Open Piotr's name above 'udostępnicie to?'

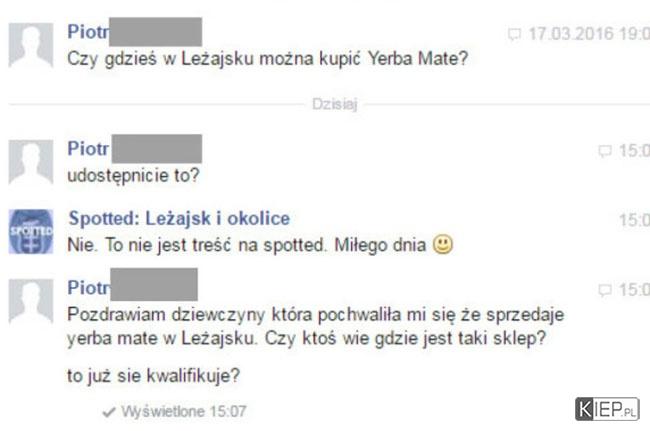(88, 149)
